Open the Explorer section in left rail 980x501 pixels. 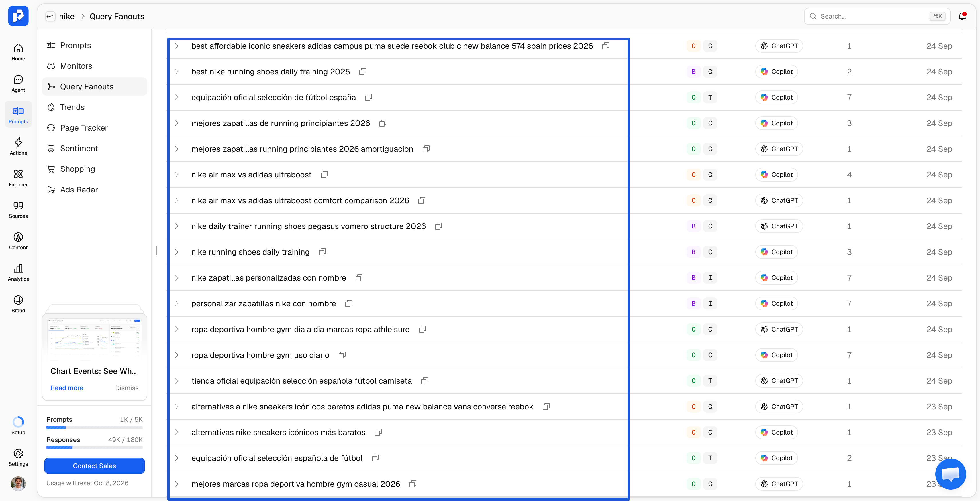click(x=18, y=178)
